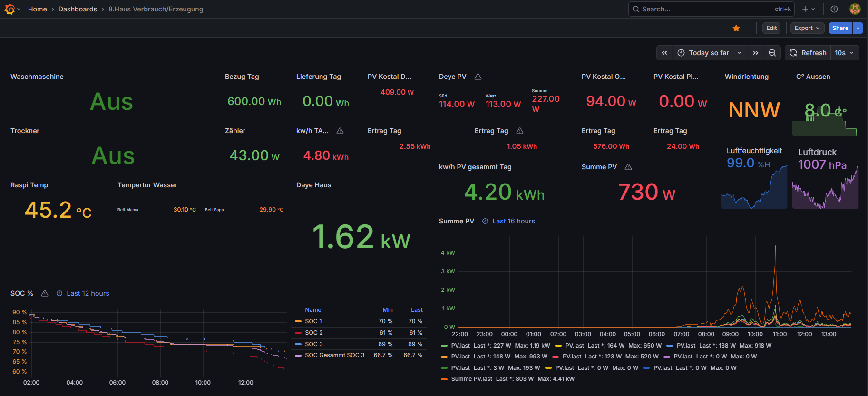This screenshot has width=868, height=396.
Task: Expand the 10s refresh interval dropdown
Action: pos(844,53)
